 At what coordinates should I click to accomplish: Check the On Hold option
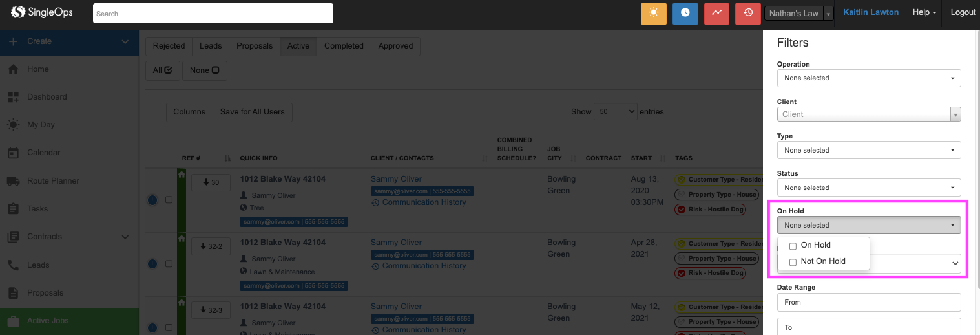coord(793,246)
